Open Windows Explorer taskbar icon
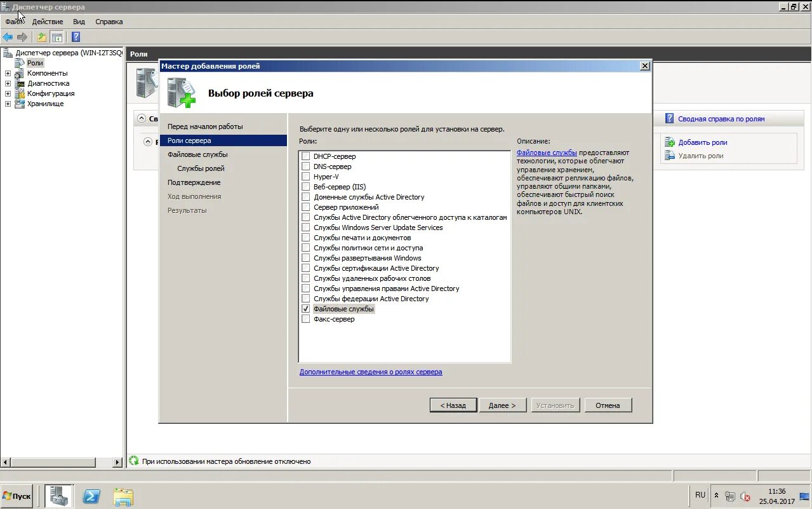 click(x=123, y=496)
